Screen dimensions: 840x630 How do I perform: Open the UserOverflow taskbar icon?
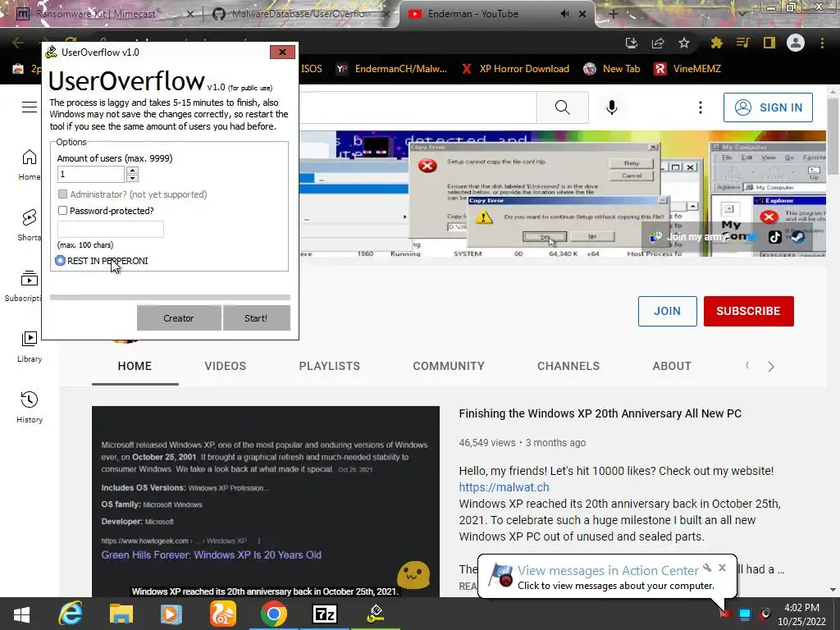(x=376, y=614)
